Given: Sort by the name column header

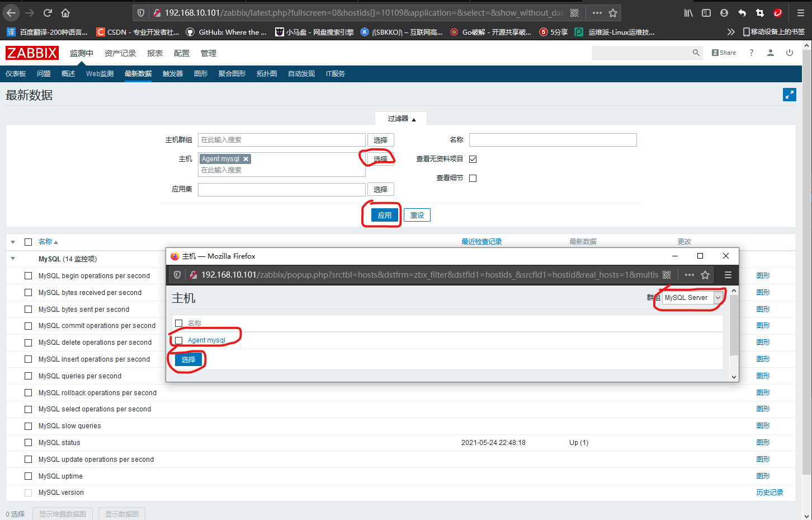Looking at the screenshot, I should click(48, 242).
